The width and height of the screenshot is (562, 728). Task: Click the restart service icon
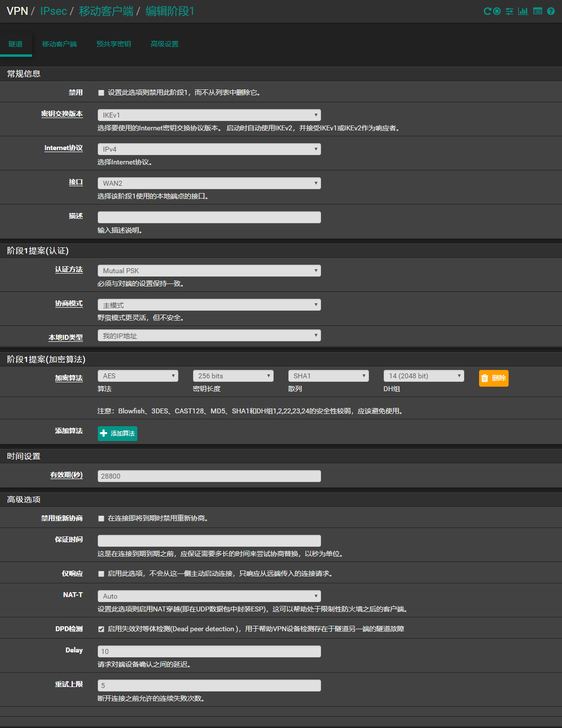tap(487, 11)
